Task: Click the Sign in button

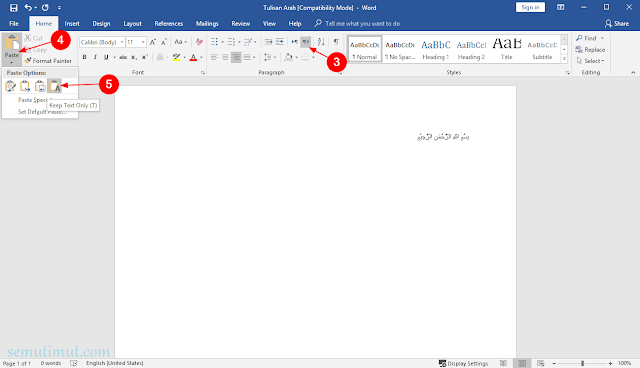Action: [x=530, y=7]
